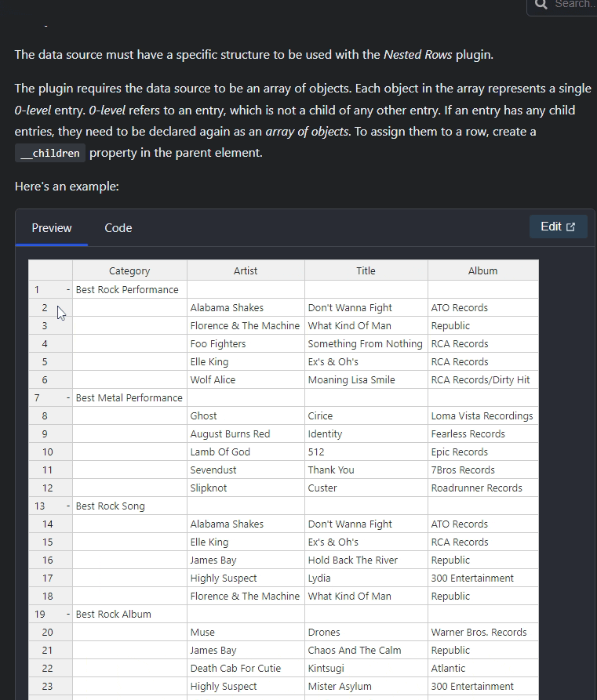Viewport: 597px width, 700px height.
Task: Click the Best Rock Performance cell
Action: pyautogui.click(x=129, y=290)
